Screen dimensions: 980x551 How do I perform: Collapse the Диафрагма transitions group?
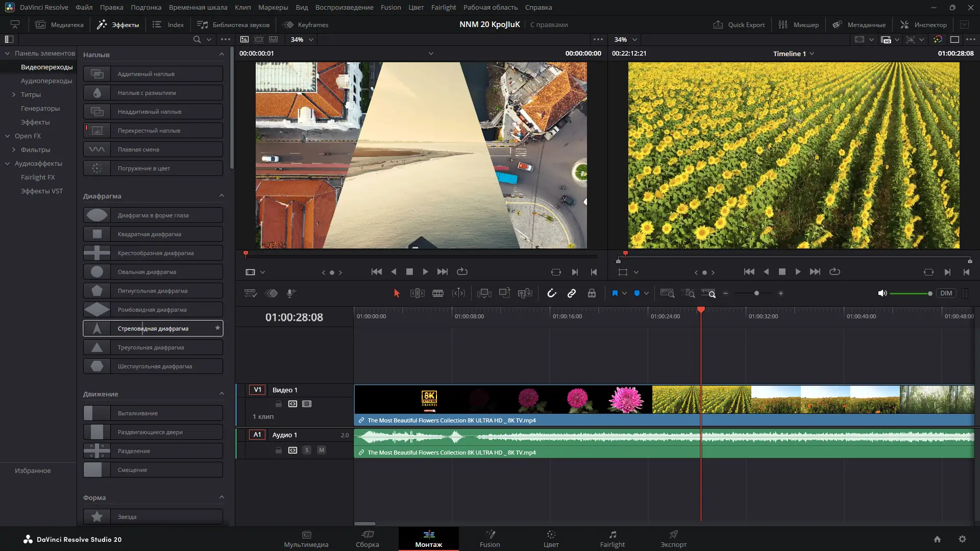222,196
